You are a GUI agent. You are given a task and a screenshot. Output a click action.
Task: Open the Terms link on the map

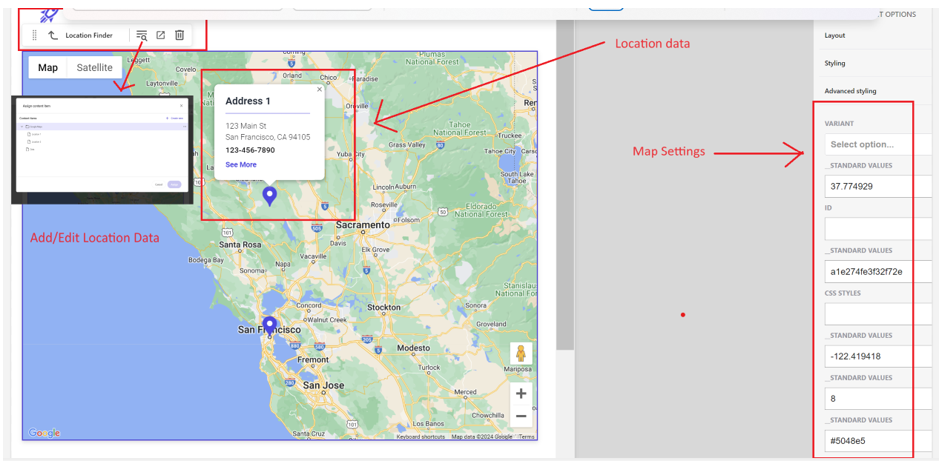click(x=526, y=437)
